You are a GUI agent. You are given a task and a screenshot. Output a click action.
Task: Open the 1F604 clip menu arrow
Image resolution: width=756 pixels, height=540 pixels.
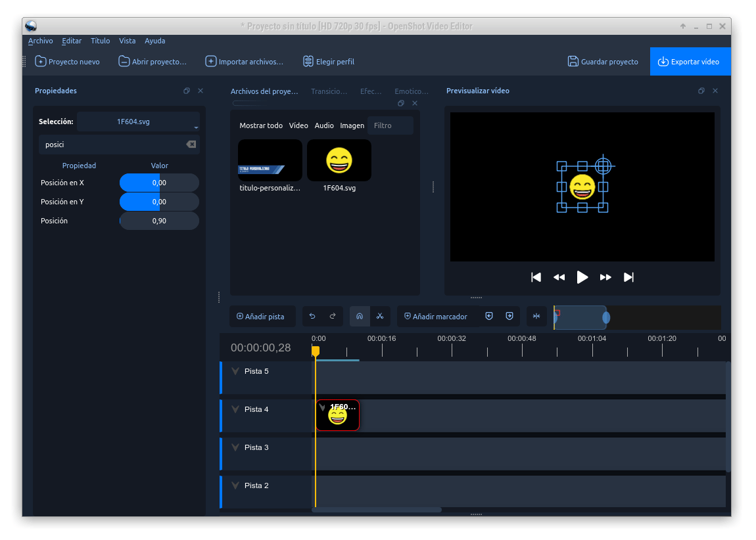pos(322,407)
